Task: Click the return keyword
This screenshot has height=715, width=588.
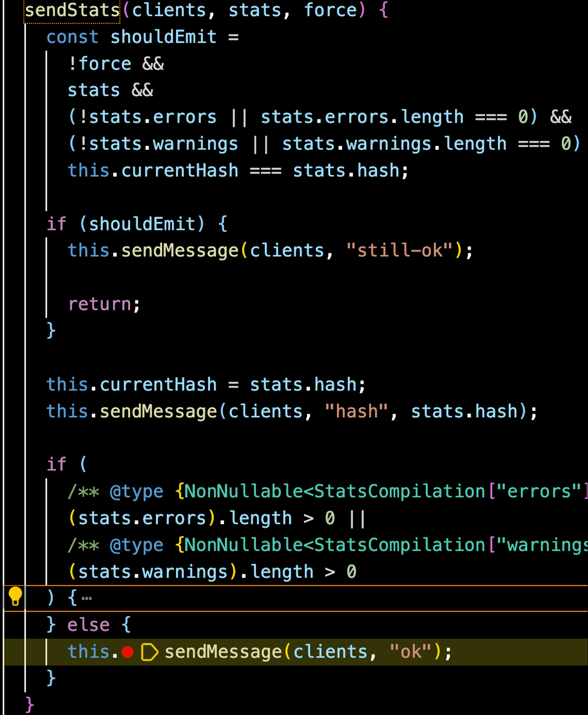Action: 100,304
